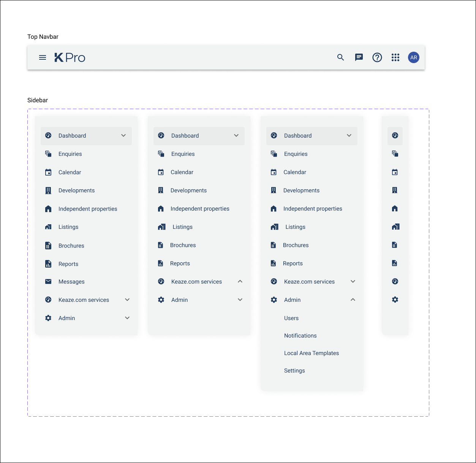
Task: Open the Users submenu item
Action: coord(291,318)
